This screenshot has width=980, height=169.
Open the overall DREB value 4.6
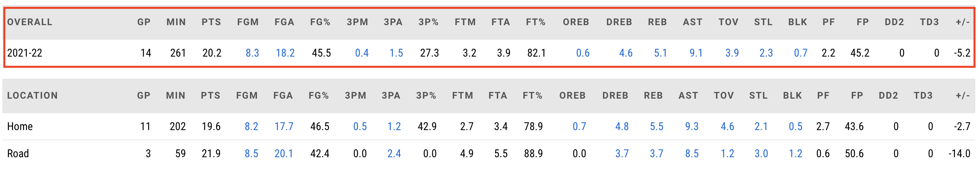[x=626, y=53]
